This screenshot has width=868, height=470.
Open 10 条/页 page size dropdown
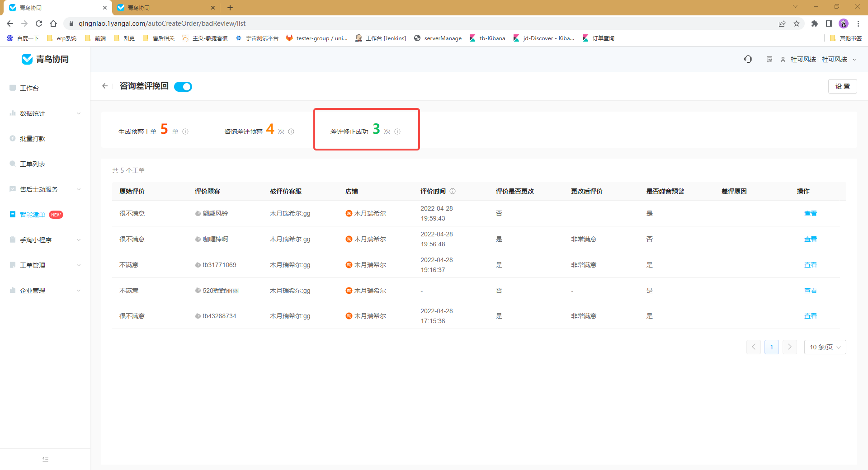tap(825, 347)
